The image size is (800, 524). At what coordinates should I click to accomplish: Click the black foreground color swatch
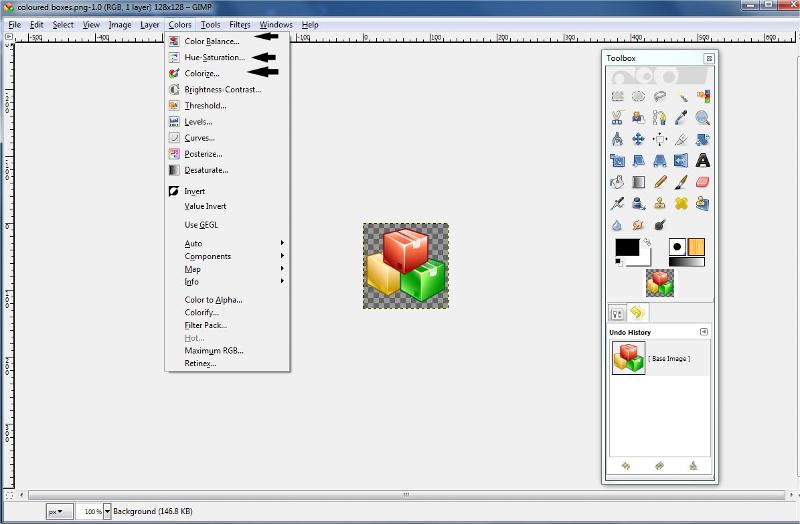point(626,248)
